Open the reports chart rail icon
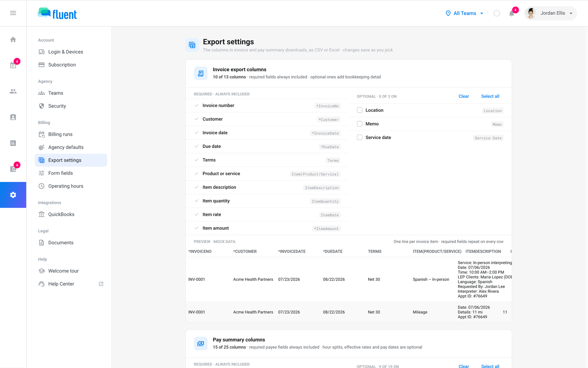This screenshot has width=588, height=368. (x=13, y=143)
